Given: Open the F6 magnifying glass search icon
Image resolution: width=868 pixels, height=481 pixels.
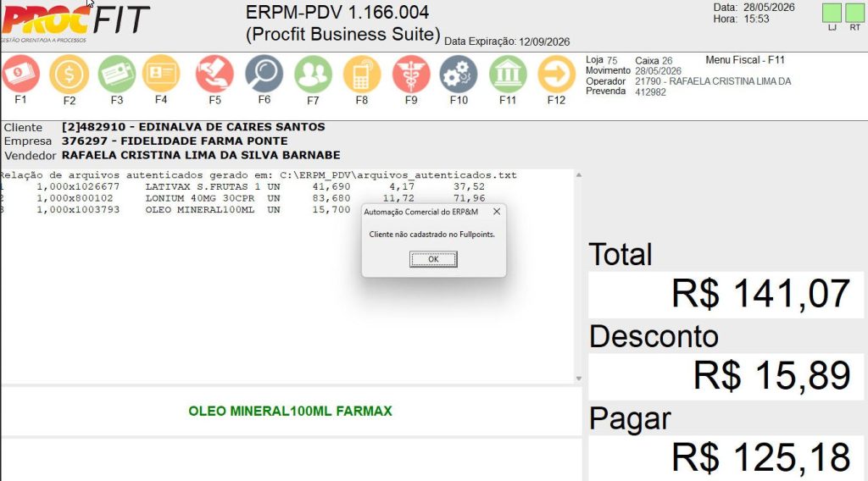Looking at the screenshot, I should (x=264, y=74).
